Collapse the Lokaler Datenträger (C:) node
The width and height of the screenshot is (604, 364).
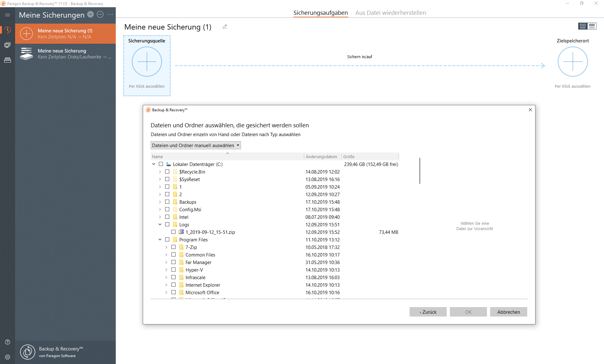(x=154, y=164)
